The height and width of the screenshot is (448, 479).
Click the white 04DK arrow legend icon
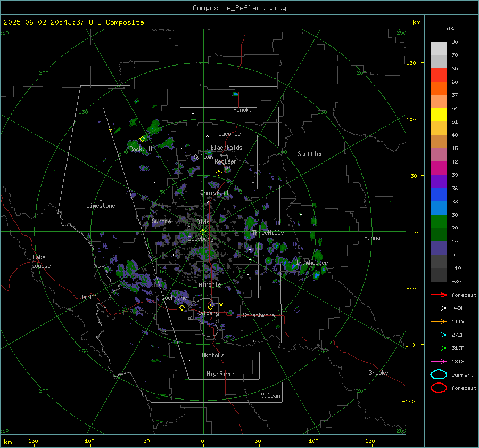click(439, 308)
